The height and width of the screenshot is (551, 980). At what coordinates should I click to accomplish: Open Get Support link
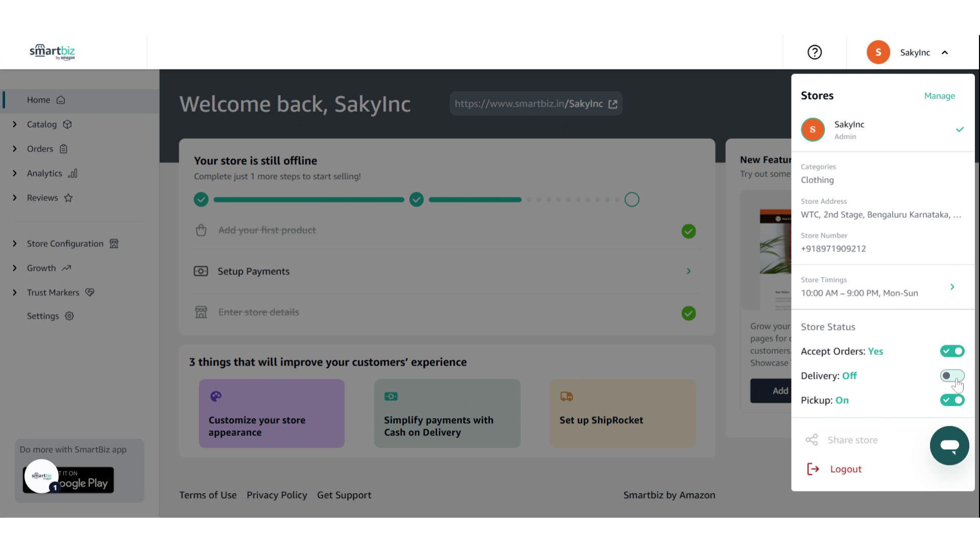coord(344,495)
